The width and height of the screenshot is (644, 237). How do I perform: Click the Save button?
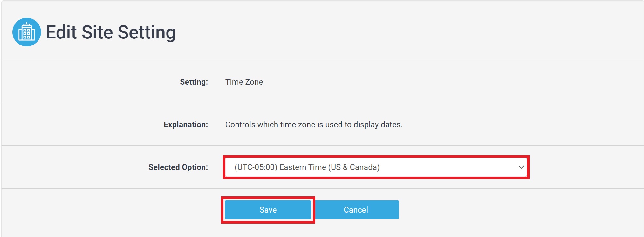pyautogui.click(x=268, y=209)
